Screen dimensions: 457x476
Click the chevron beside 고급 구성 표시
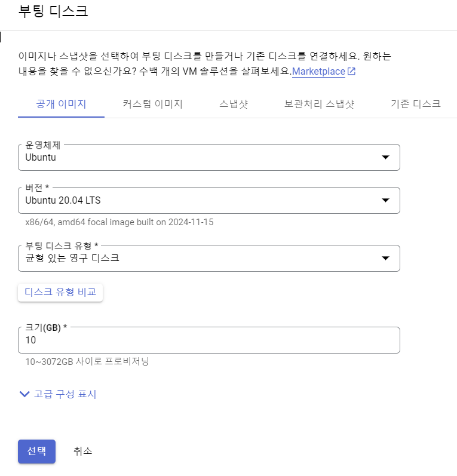[x=24, y=394]
